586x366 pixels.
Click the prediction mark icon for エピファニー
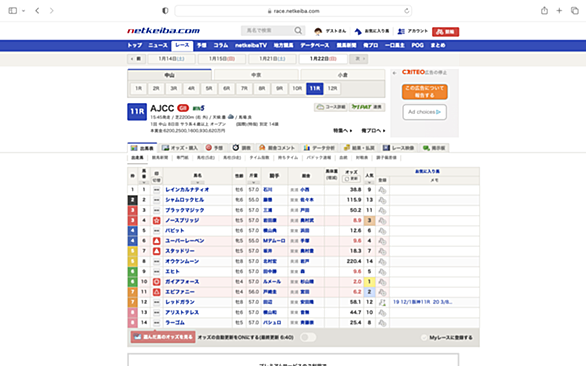pos(157,292)
